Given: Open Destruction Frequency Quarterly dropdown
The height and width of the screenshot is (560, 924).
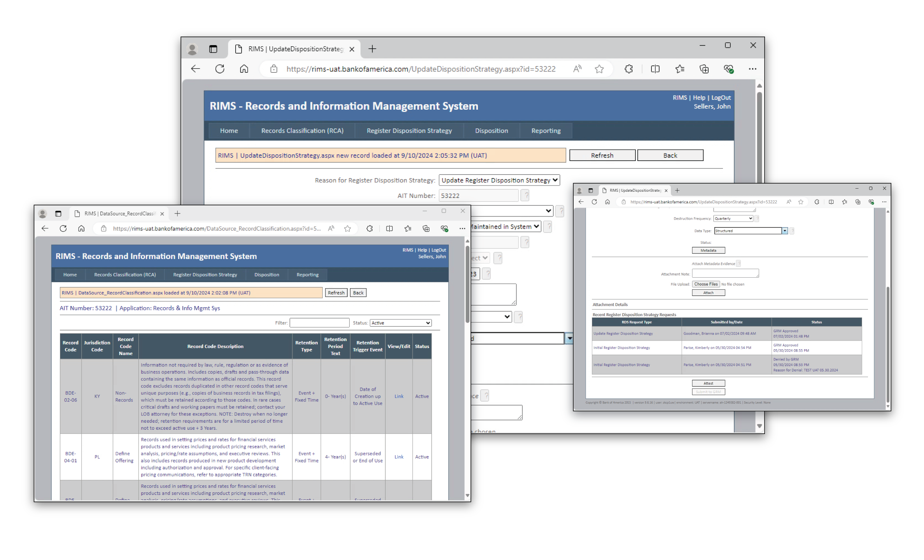Looking at the screenshot, I should pos(733,219).
